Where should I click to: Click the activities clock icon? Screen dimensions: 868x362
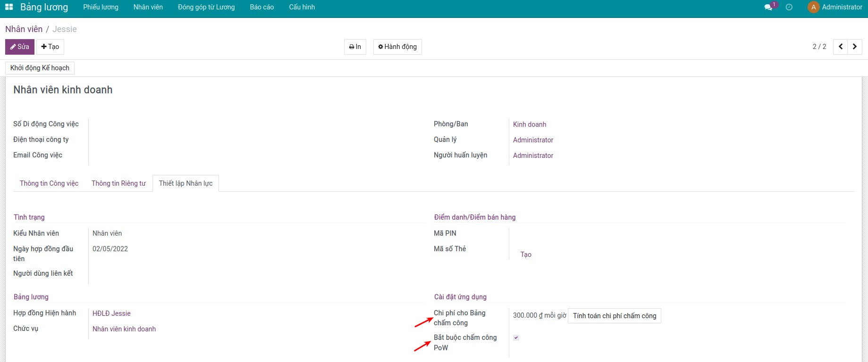coord(789,7)
